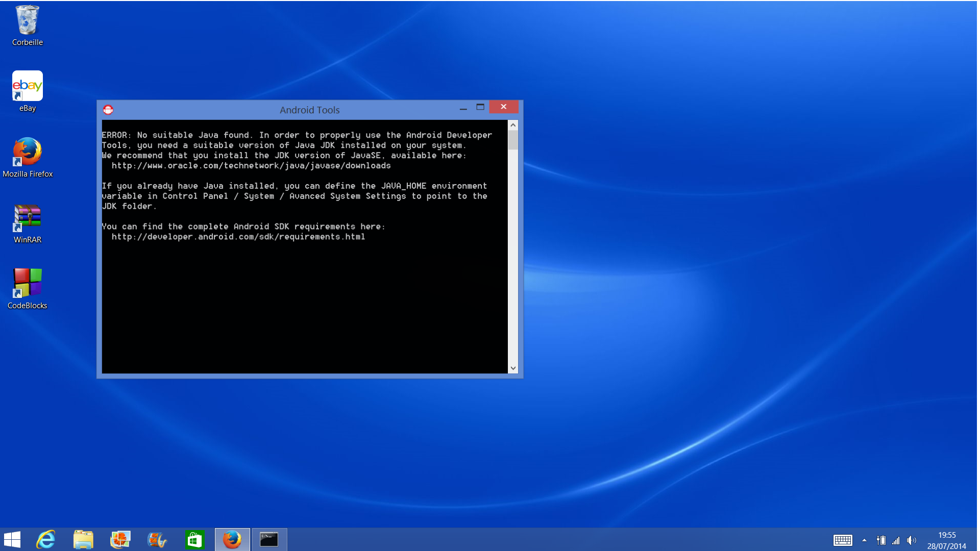Open the Windows Start button
980x551 pixels.
12,540
